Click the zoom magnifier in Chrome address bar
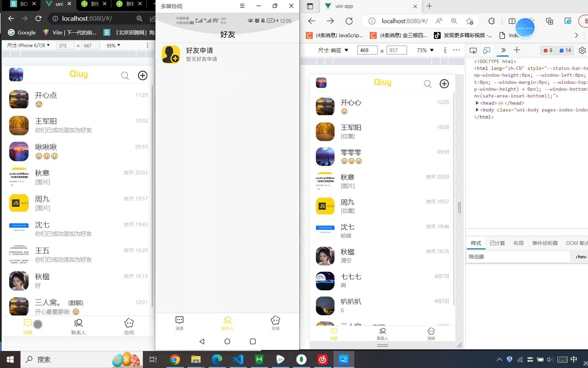Viewport: 588px width, 368px height. [x=140, y=18]
